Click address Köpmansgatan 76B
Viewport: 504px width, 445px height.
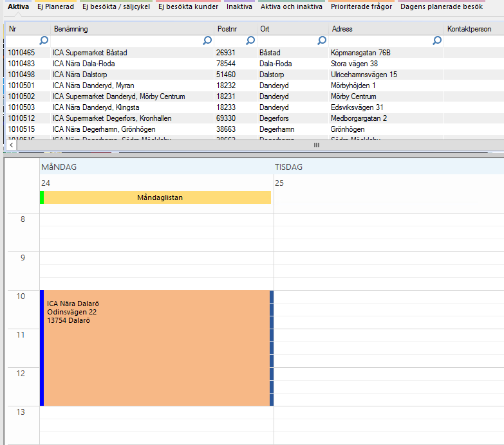click(360, 53)
